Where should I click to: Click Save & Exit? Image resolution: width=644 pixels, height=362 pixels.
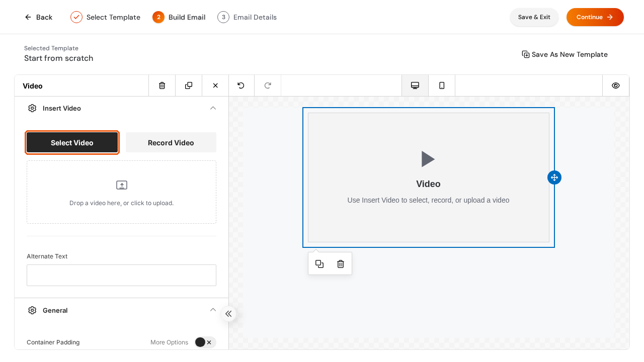[534, 17]
